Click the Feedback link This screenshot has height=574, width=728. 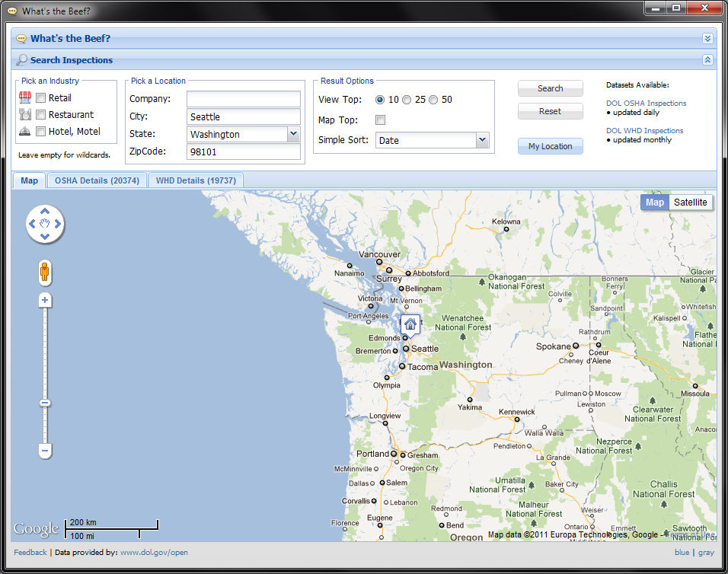point(30,552)
